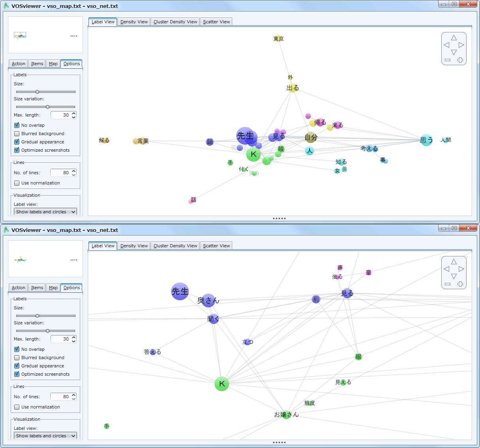Open Items tab in bottom window
This screenshot has width=480, height=448.
37,288
